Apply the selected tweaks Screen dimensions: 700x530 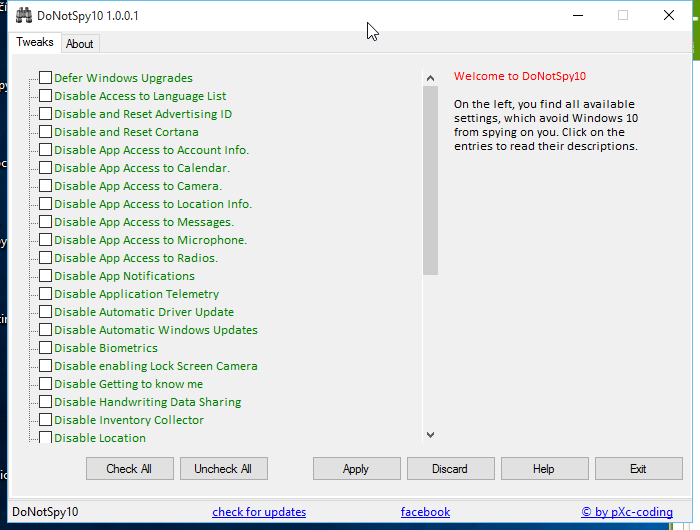pos(357,468)
